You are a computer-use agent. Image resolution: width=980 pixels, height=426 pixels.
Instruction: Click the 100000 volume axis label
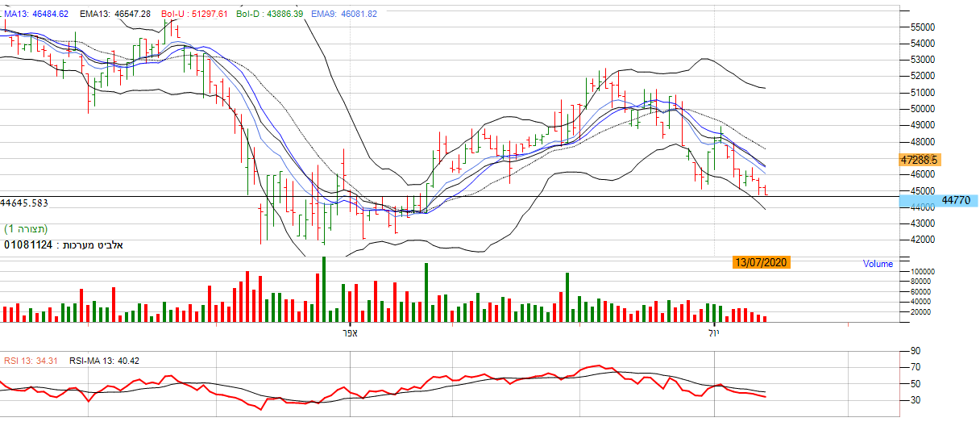pos(922,274)
